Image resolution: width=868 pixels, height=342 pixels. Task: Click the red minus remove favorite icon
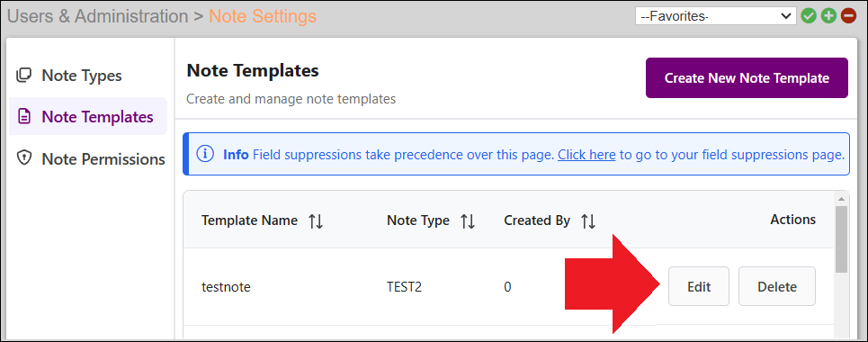click(848, 16)
